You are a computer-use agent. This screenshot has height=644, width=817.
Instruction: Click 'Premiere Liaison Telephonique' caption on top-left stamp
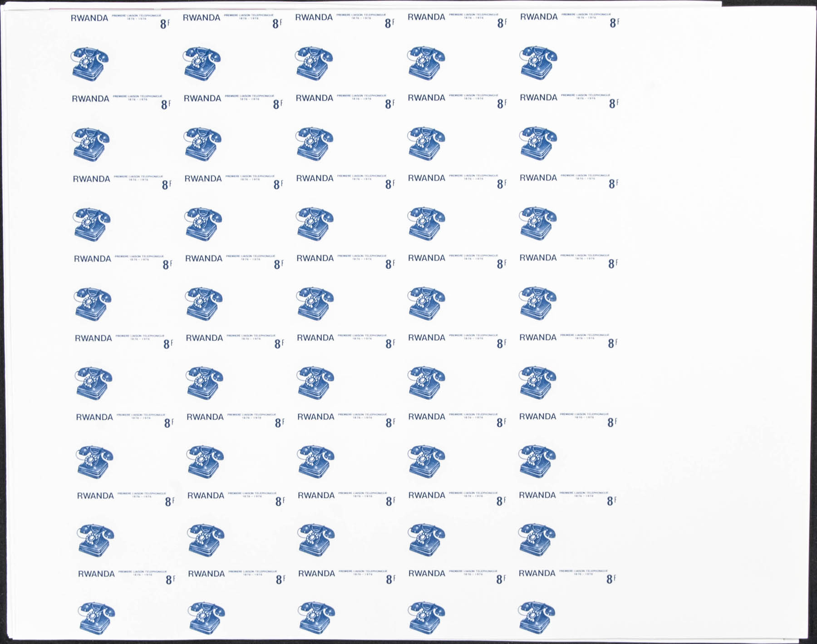click(137, 16)
